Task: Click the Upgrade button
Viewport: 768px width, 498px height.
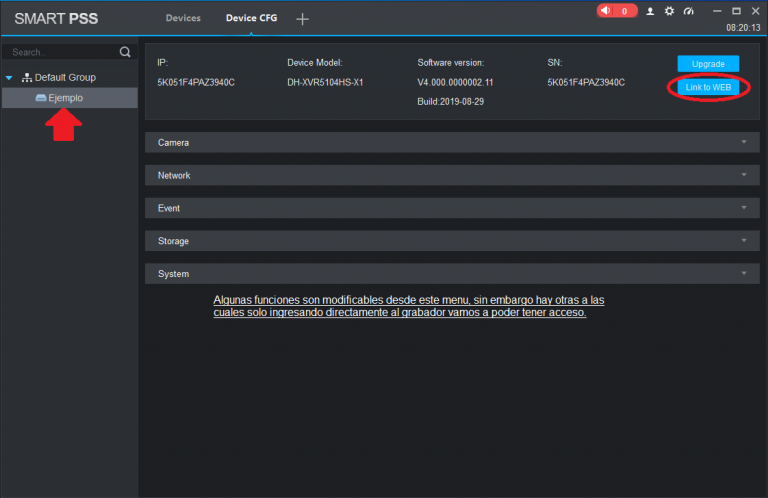Action: (x=708, y=64)
